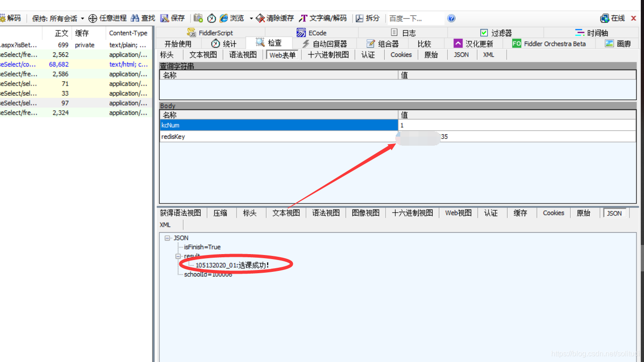
Task: Switch to the 组合器 tab
Action: click(383, 44)
